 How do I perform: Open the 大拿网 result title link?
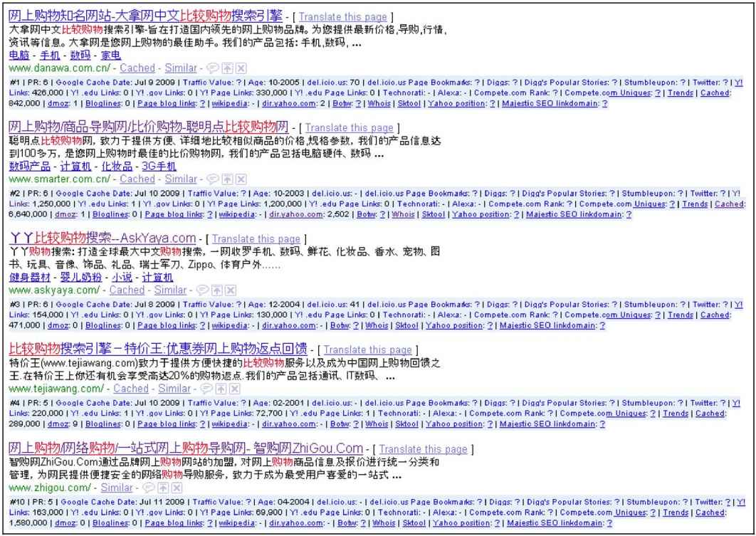146,16
